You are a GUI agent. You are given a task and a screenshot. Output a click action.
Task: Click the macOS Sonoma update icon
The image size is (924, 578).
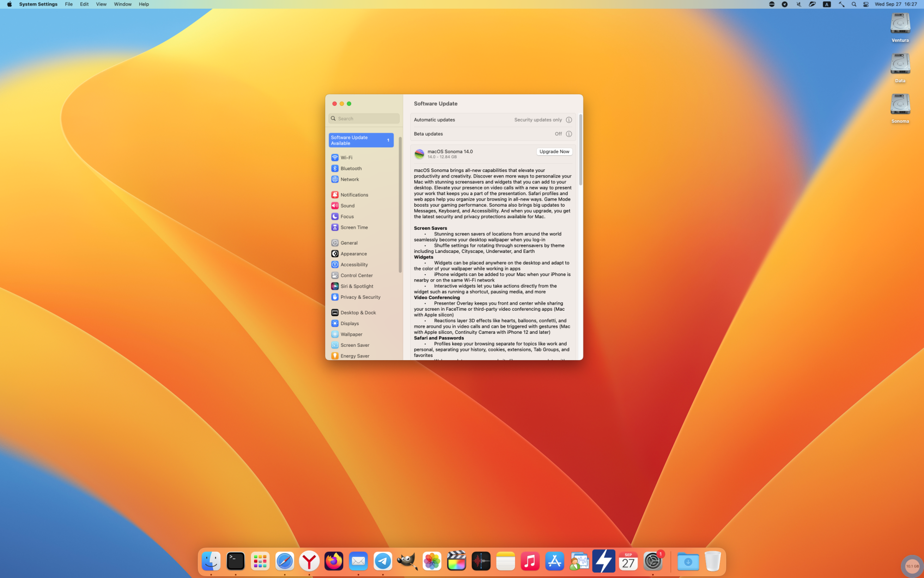click(419, 154)
